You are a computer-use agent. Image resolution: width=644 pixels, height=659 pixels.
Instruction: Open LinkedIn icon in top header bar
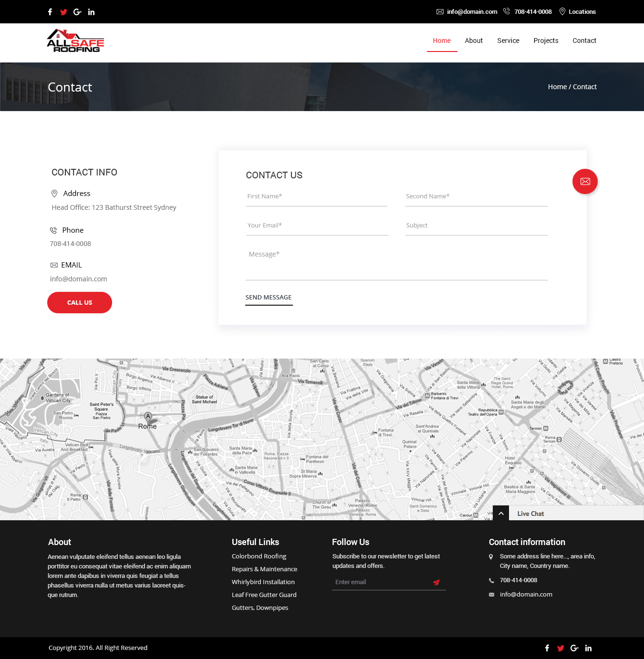pyautogui.click(x=91, y=12)
